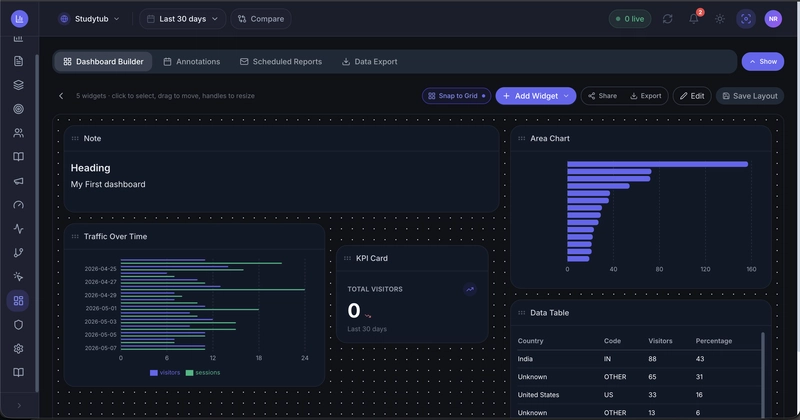
Task: Click the Data Table vertical scrollbar
Action: 763,375
